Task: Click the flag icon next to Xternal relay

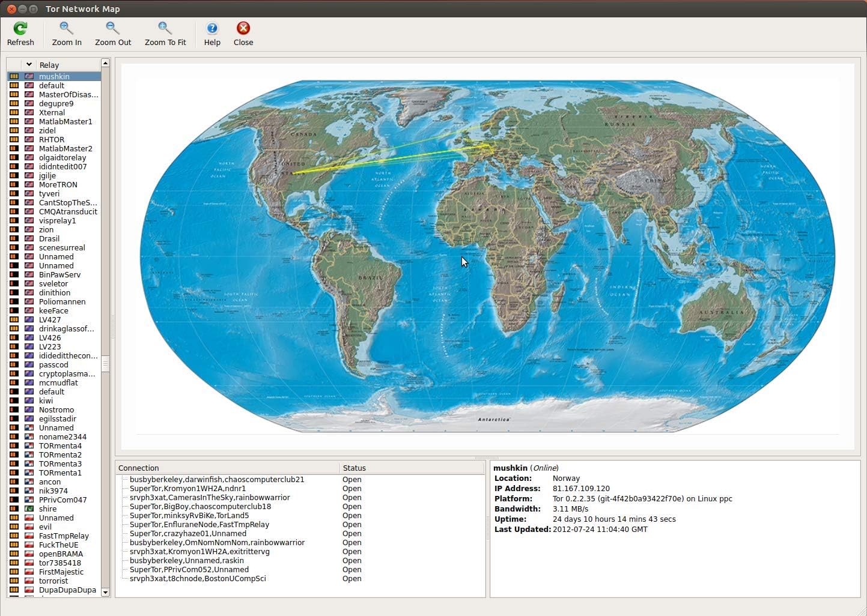Action: click(x=29, y=112)
